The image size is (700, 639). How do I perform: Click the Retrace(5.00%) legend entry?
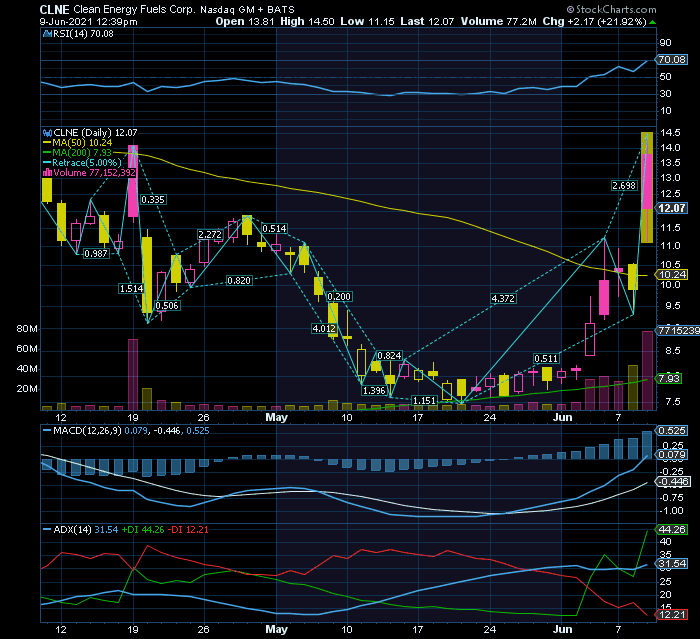tap(87, 163)
